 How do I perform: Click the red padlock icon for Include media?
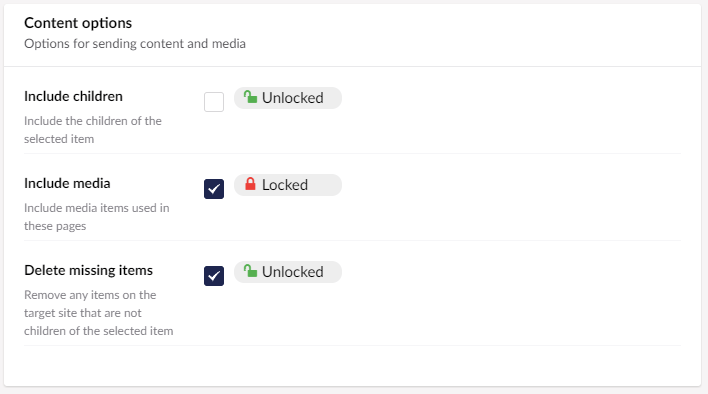[250, 184]
